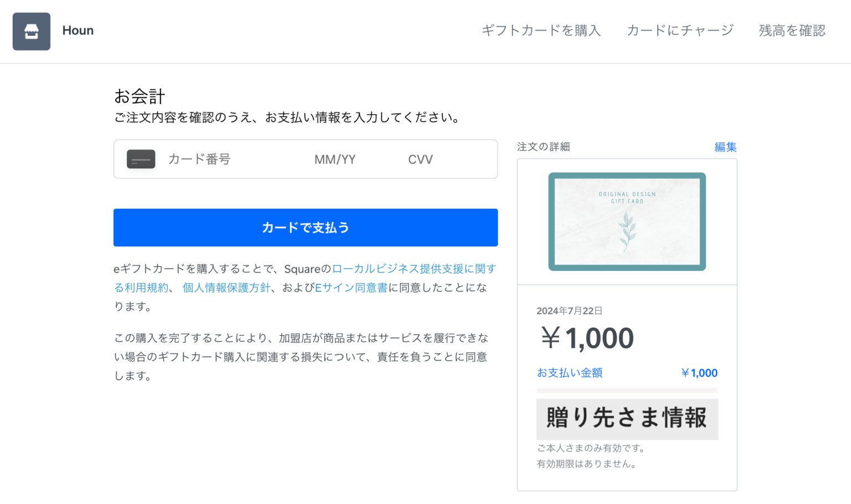The height and width of the screenshot is (504, 851).
Task: Click the ¥1,000 amount display
Action: click(x=586, y=338)
